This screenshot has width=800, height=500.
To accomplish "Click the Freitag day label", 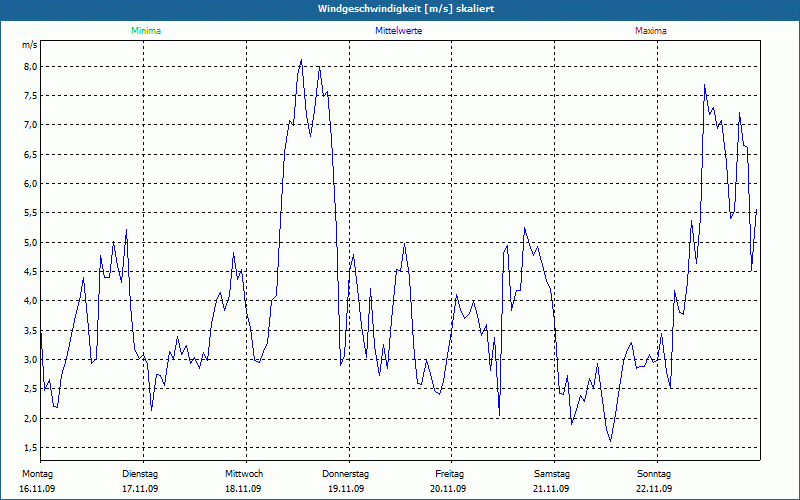I will 449,474.
